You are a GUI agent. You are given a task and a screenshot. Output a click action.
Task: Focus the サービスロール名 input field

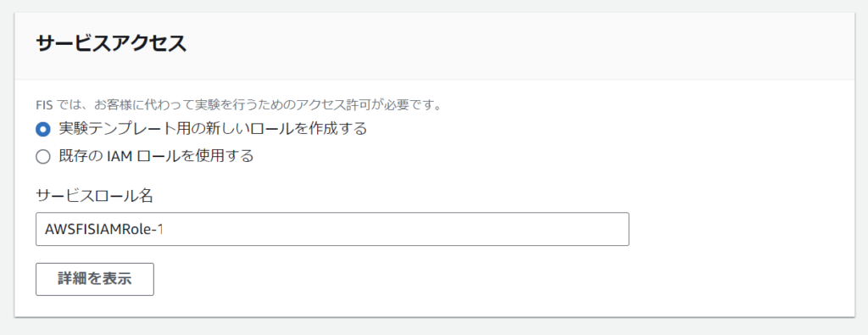coord(332,229)
